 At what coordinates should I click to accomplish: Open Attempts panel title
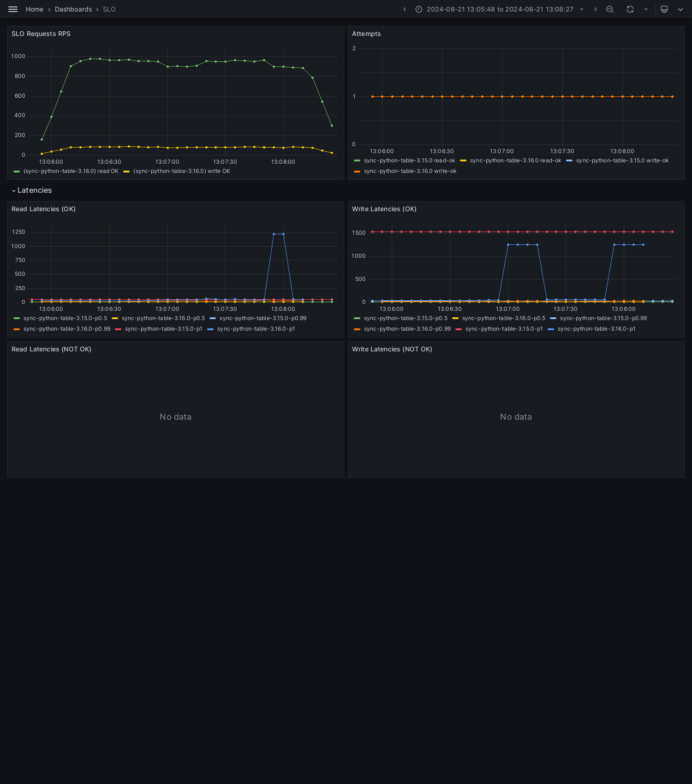tap(366, 34)
